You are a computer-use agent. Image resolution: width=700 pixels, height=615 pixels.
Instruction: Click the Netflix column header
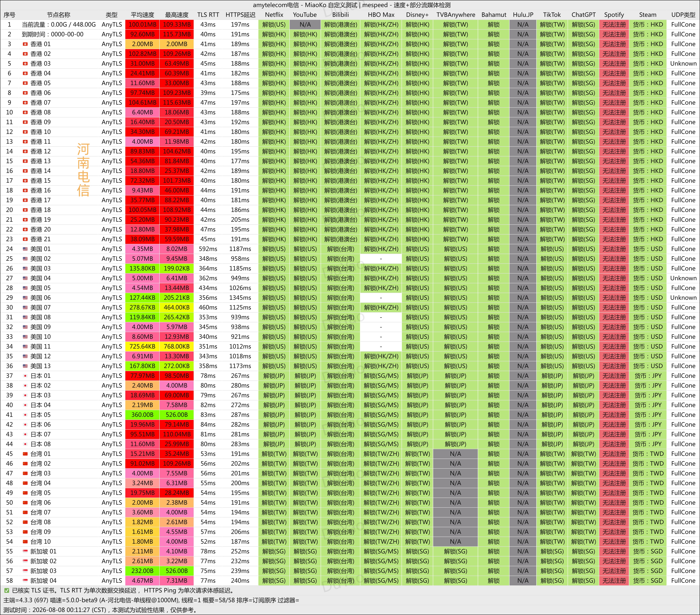[274, 15]
